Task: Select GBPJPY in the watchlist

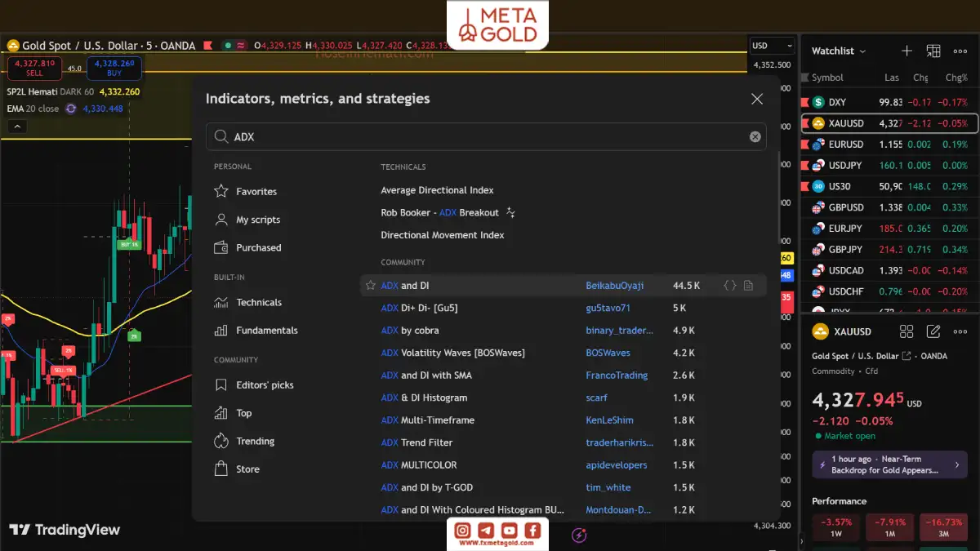Action: pyautogui.click(x=890, y=249)
